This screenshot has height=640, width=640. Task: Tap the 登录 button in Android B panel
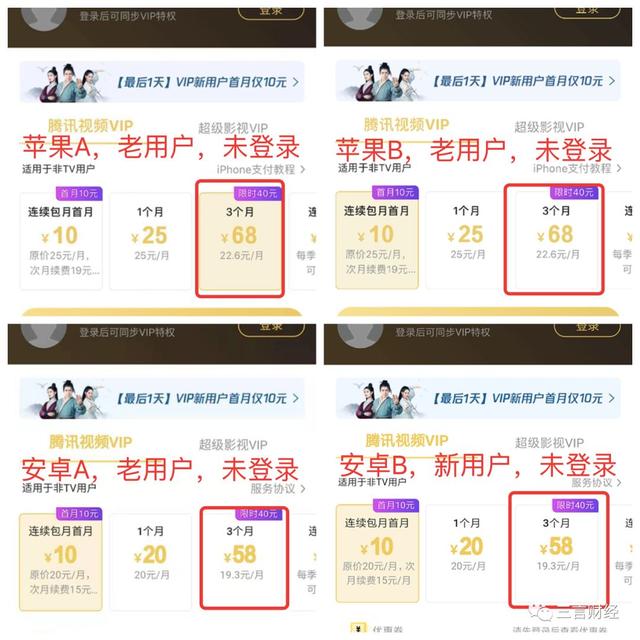click(587, 329)
